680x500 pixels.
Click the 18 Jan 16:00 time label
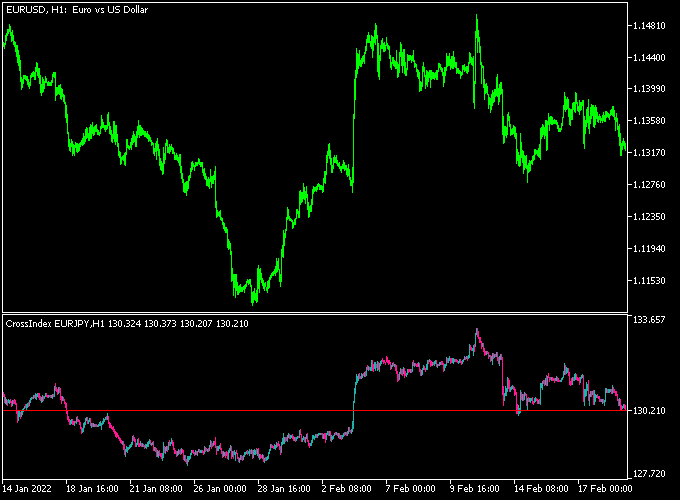tap(92, 489)
